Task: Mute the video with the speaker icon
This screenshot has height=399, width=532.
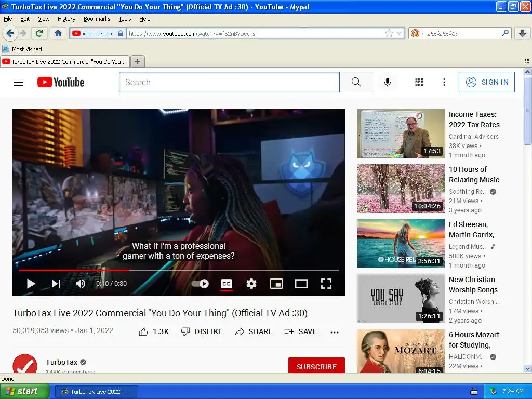Action: coord(81,284)
